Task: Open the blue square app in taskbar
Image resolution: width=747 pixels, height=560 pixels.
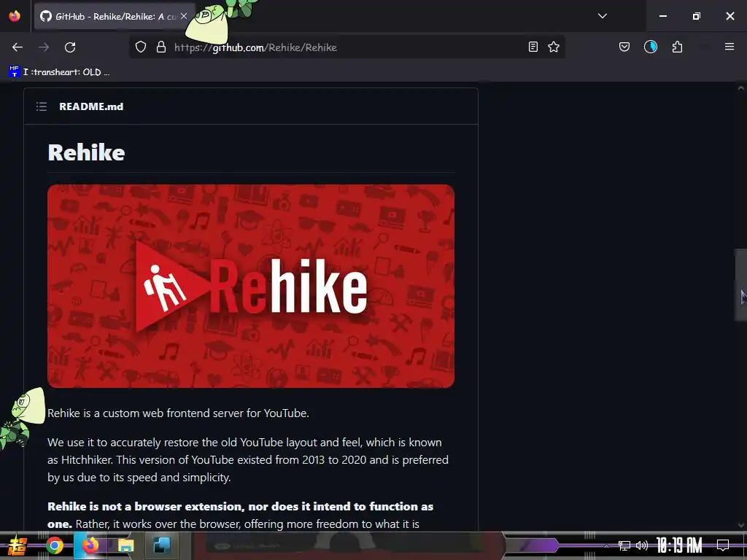Action: [x=161, y=545]
